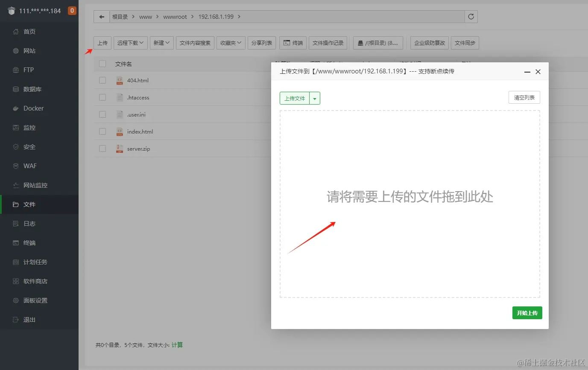This screenshot has width=588, height=370.
Task: Click the 计划任务 schedule icon
Action: coord(16,262)
